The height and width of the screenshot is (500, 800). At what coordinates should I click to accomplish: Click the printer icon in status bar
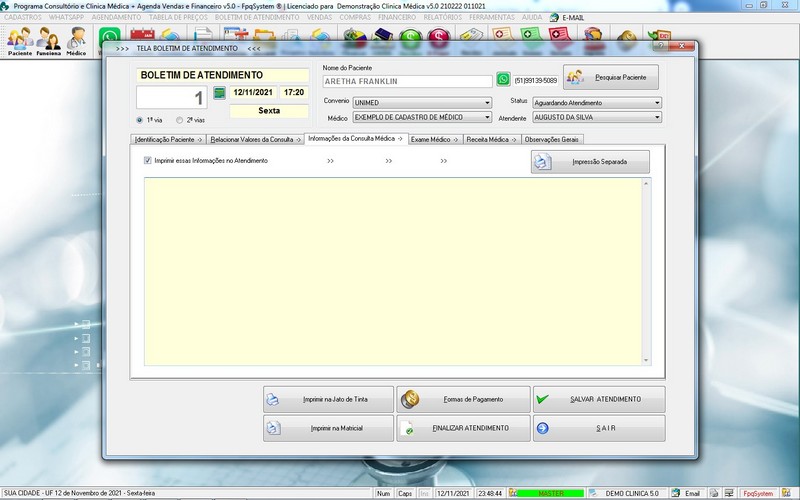click(x=714, y=493)
